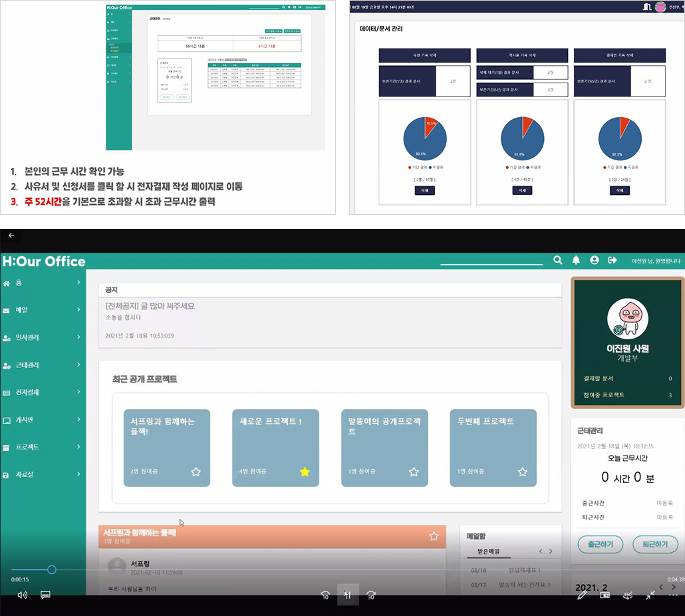The image size is (685, 616).
Task: Click the 결재할 문서 row in profile card
Action: (627, 379)
